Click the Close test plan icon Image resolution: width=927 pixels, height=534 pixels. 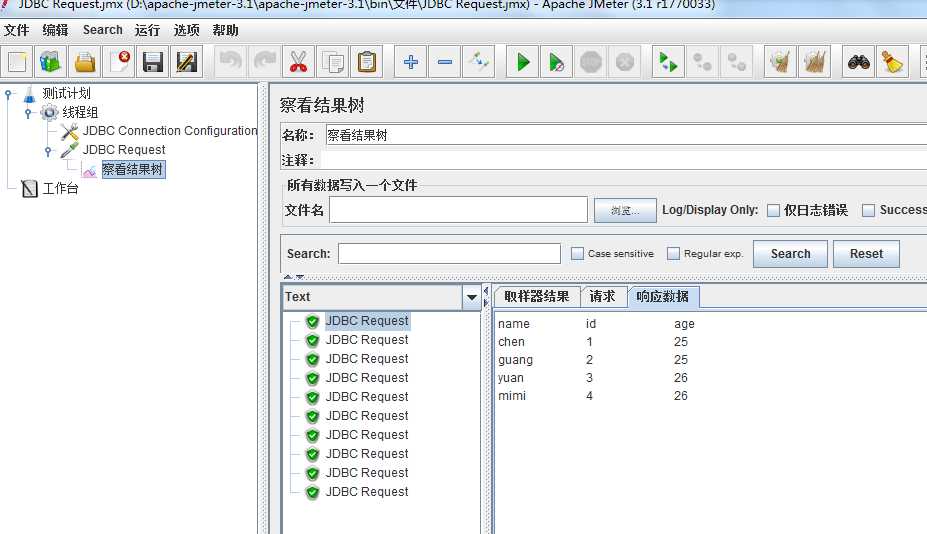point(119,62)
